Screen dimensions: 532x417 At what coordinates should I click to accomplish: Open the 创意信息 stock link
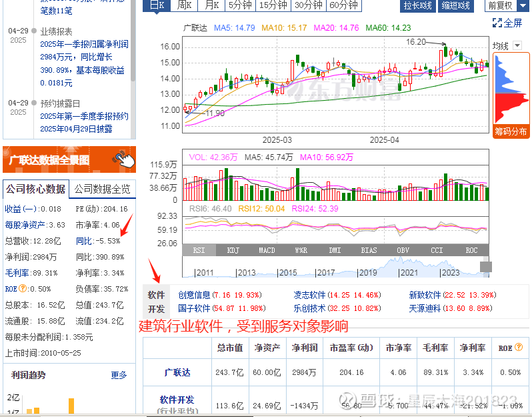pos(195,295)
